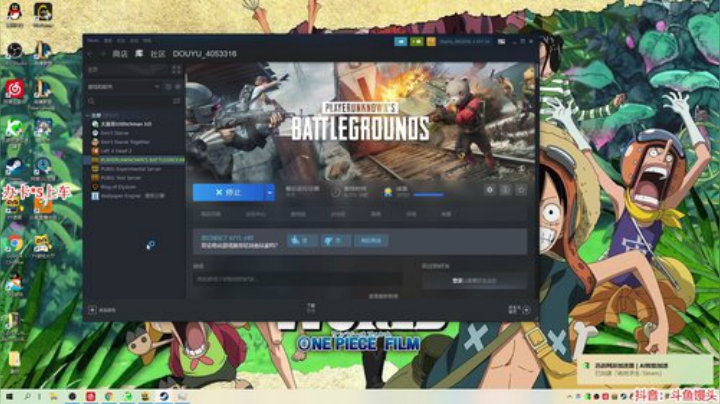This screenshot has width=720, height=404.
Task: Toggle sort by recent activity clock icon
Action: (x=168, y=86)
